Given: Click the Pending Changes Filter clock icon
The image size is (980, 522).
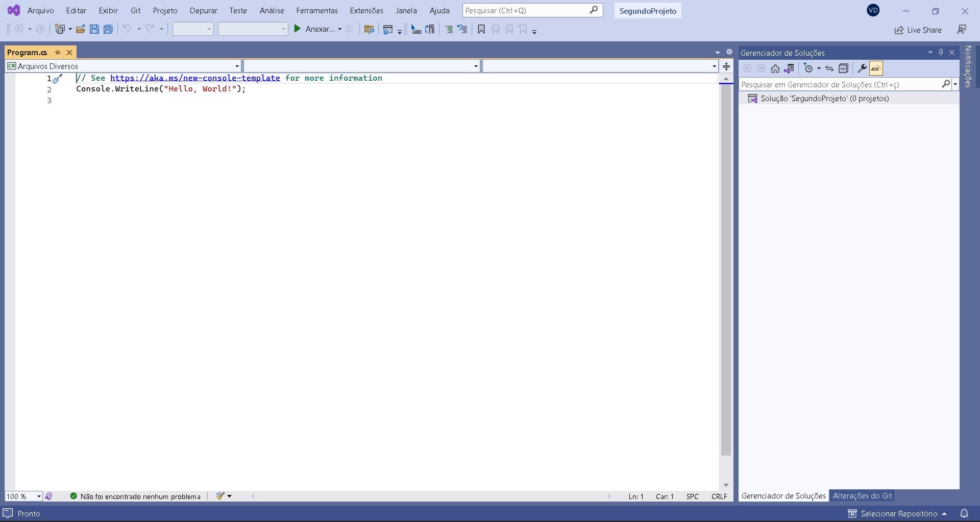Looking at the screenshot, I should coord(808,68).
